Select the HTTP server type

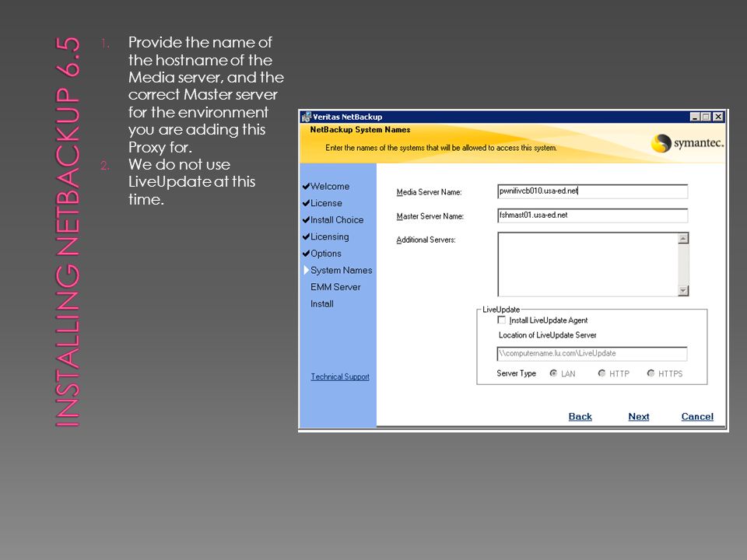point(601,373)
